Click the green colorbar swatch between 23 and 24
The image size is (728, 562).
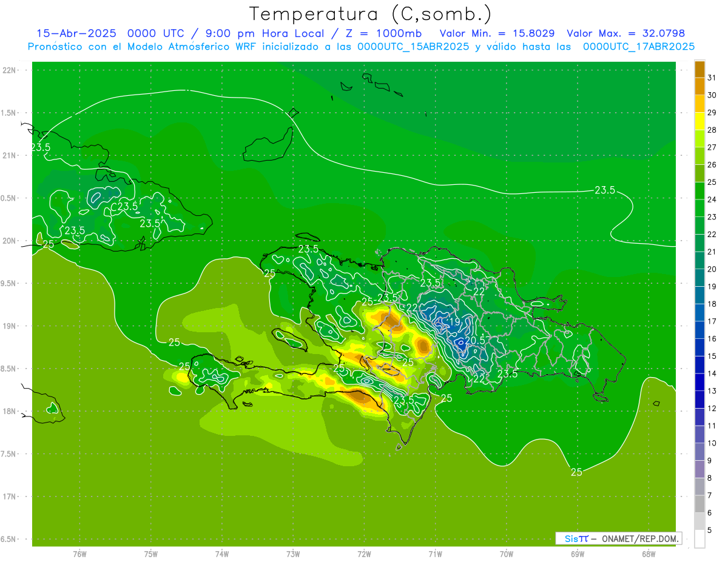tap(699, 209)
